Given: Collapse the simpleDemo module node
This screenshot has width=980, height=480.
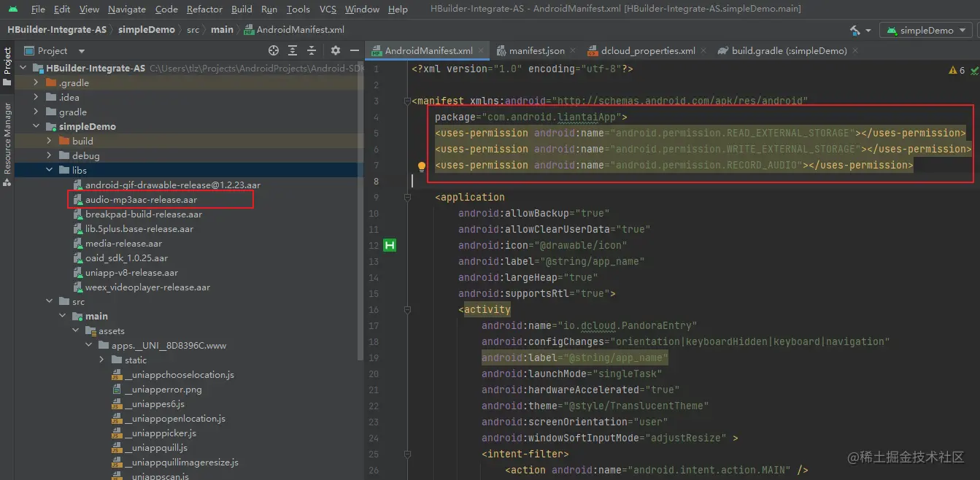Looking at the screenshot, I should point(36,127).
